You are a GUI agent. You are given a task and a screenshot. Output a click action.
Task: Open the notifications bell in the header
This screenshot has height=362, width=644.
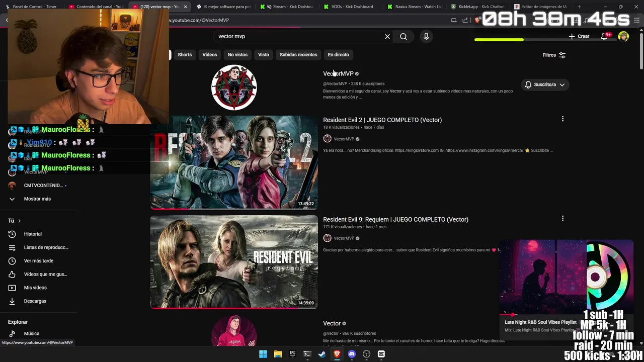coord(604,36)
